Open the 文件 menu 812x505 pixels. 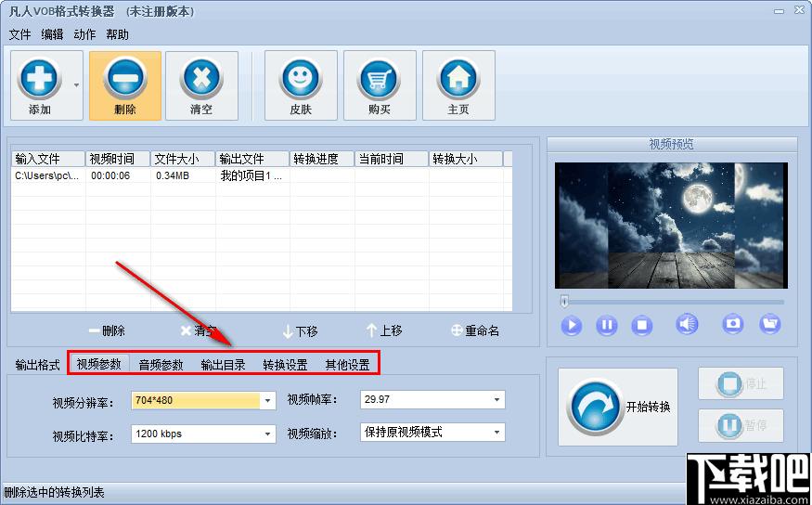20,34
